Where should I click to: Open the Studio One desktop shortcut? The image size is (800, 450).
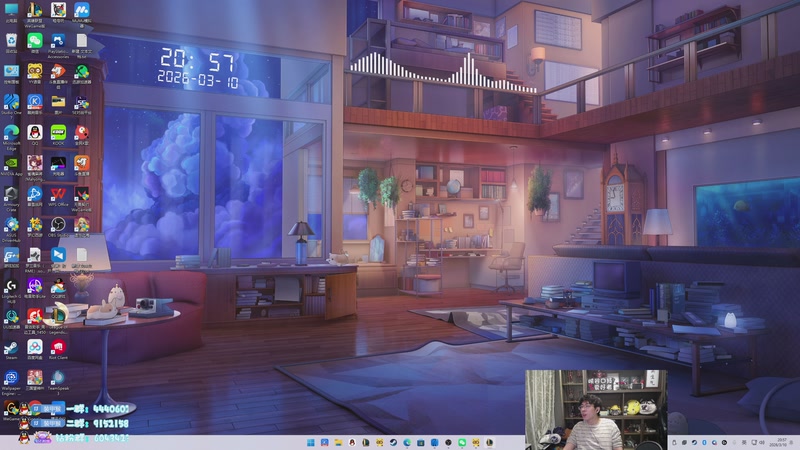pos(11,106)
